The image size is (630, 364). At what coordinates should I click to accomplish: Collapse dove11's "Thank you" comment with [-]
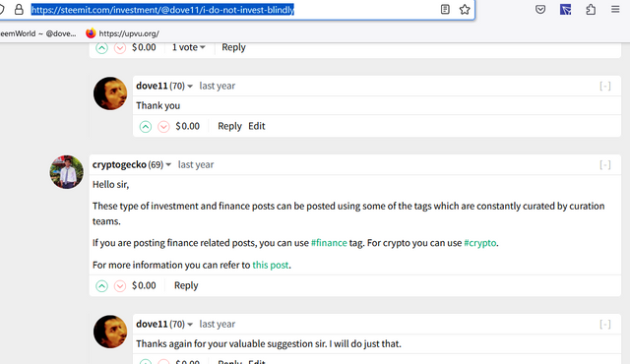(x=605, y=86)
